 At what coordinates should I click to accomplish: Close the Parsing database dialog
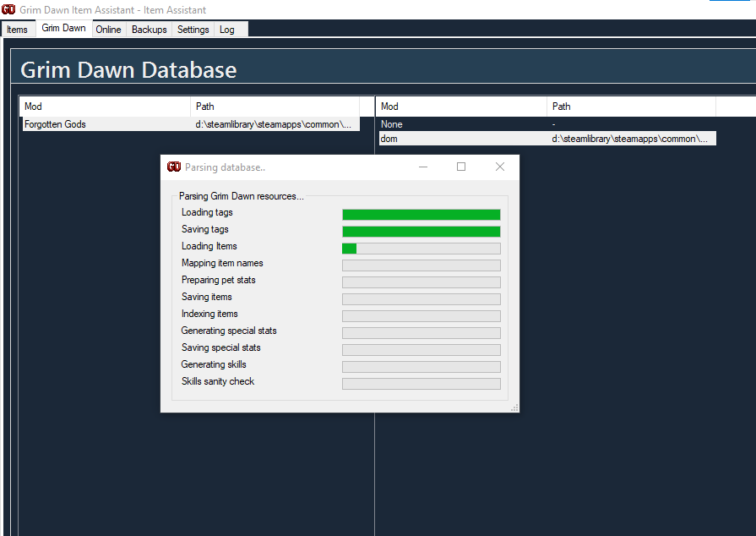(x=500, y=167)
